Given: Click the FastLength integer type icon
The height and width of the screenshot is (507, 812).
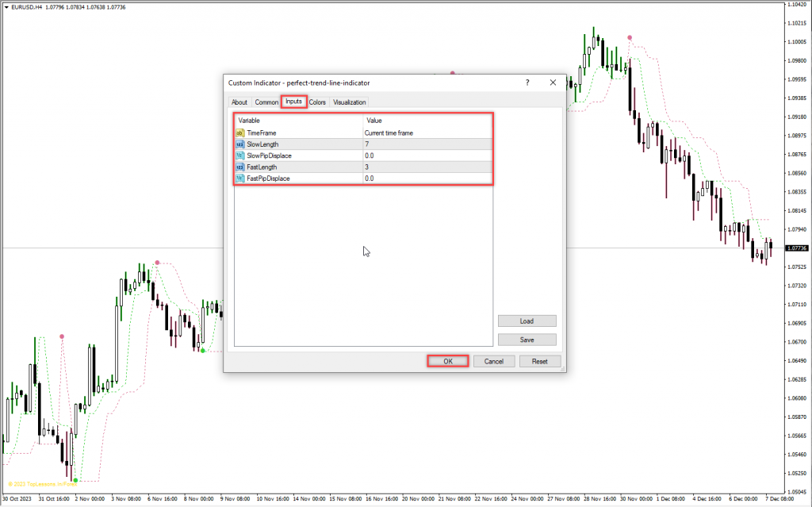Looking at the screenshot, I should 239,167.
